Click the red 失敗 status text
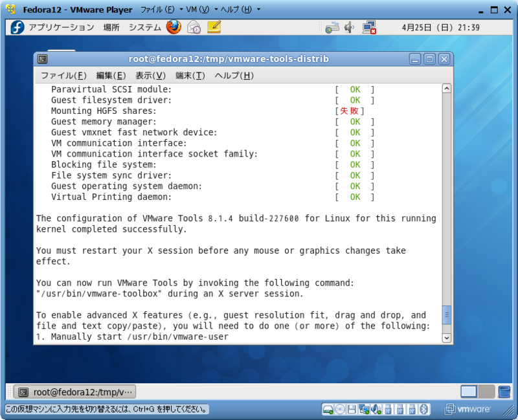This screenshot has height=420, width=518. point(350,111)
